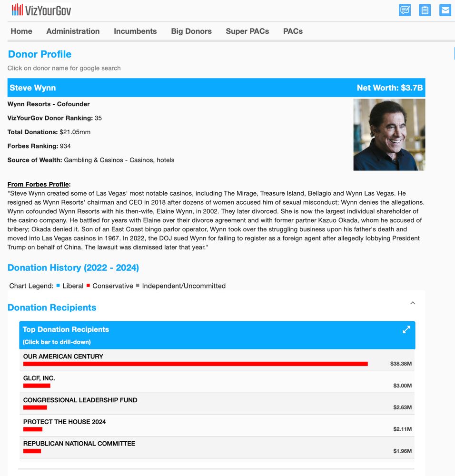The height and width of the screenshot is (476, 455).
Task: Drill down on PROTECT THE HOUSE 2024 bar
Action: pyautogui.click(x=32, y=429)
